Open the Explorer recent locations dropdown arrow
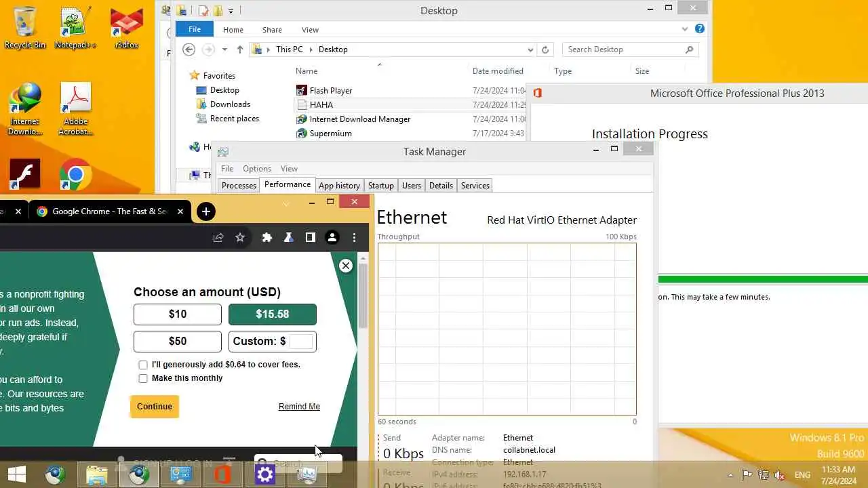The image size is (868, 488). [x=224, y=49]
